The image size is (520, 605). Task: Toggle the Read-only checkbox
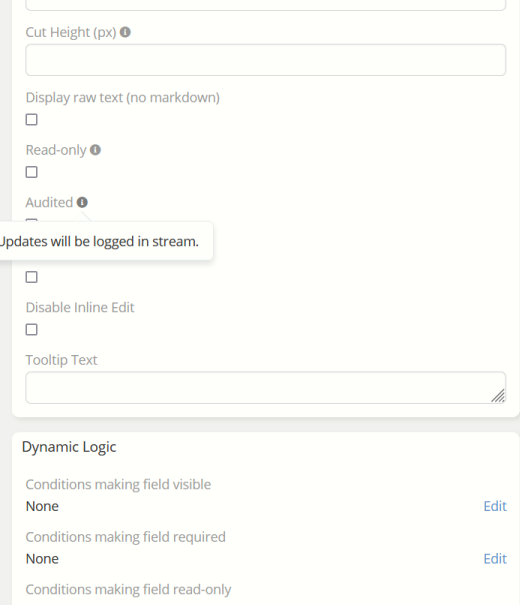click(x=32, y=172)
